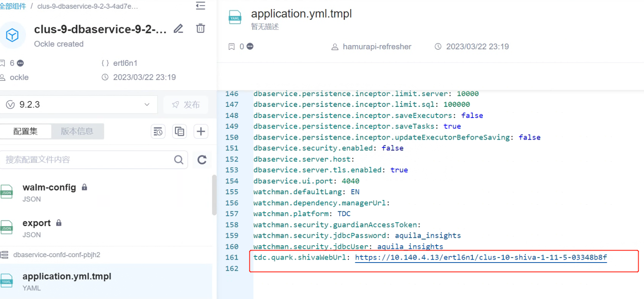The height and width of the screenshot is (299, 644).
Task: Click the file list vertical scrollbar
Action: pyautogui.click(x=214, y=195)
